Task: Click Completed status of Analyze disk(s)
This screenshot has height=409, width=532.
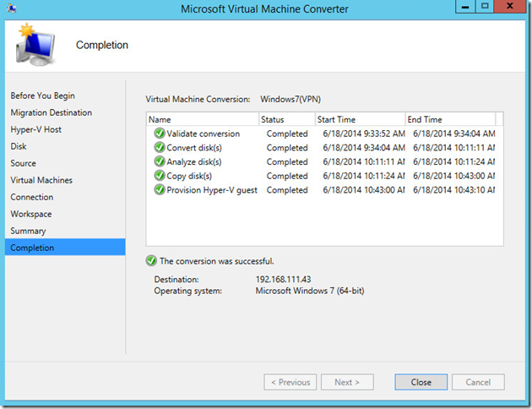Action: 287,162
